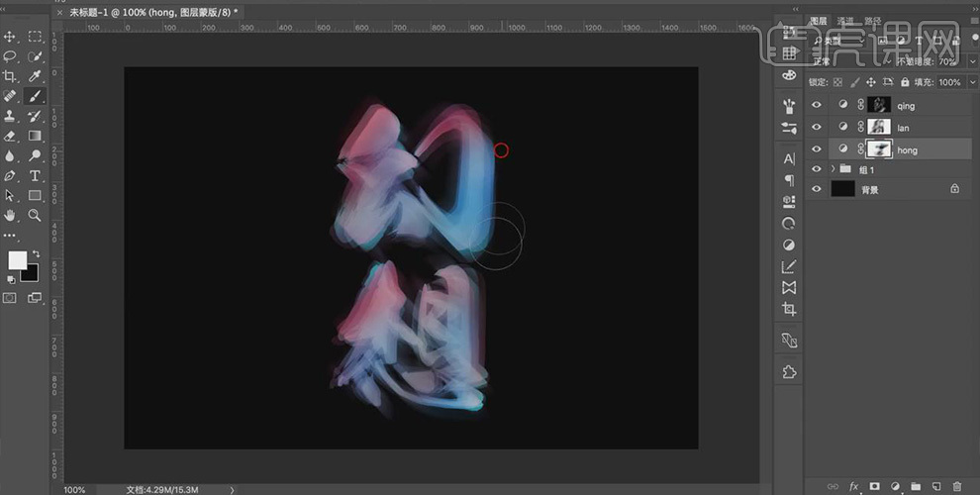Add a layer style (fx)
The image size is (980, 495).
tap(853, 486)
